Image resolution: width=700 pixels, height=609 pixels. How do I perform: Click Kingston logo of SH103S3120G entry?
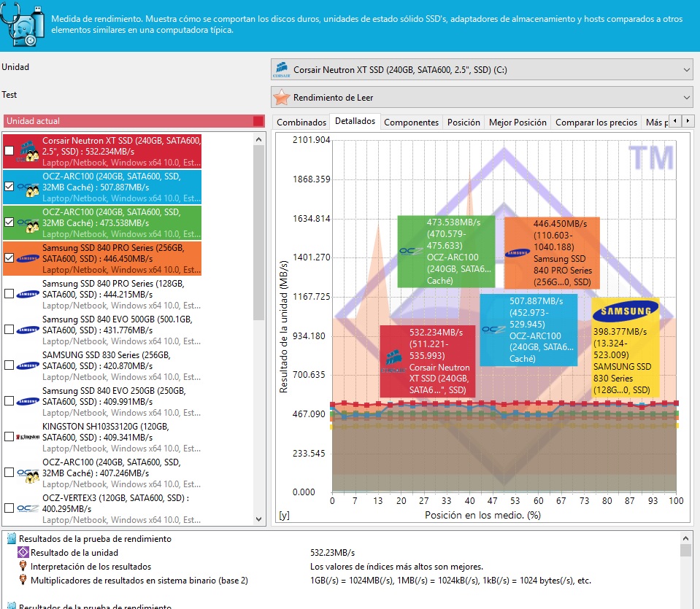[x=28, y=437]
